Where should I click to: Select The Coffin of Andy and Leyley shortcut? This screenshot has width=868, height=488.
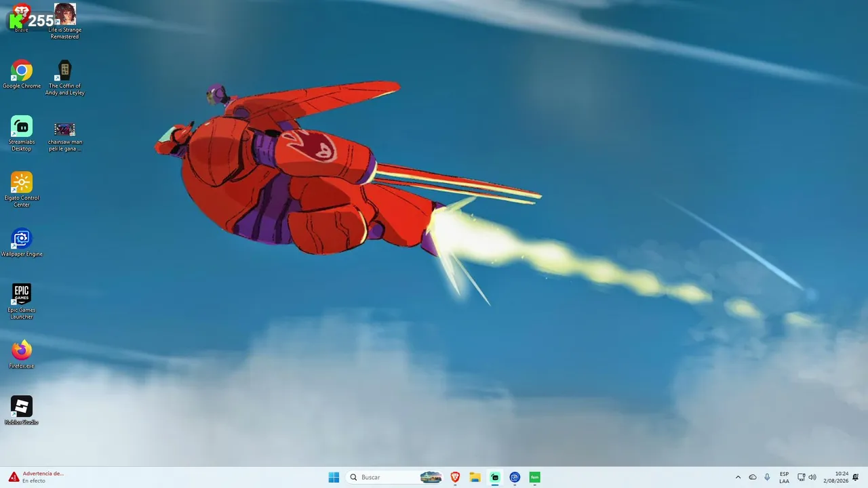pos(64,78)
